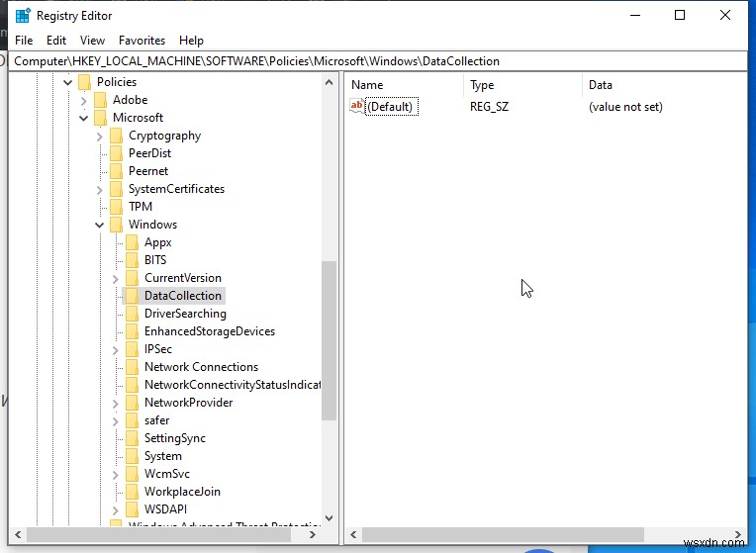Click the tree pane scroll up arrow

329,82
